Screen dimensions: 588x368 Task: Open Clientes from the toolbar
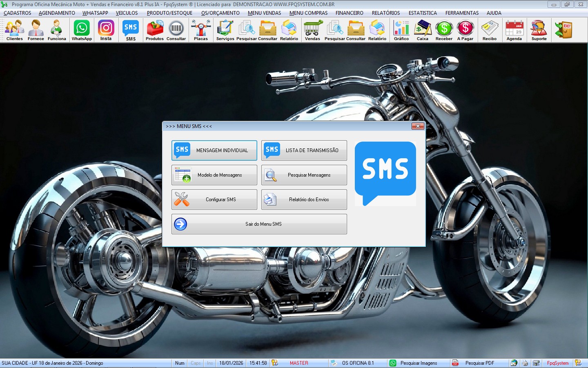(15, 30)
